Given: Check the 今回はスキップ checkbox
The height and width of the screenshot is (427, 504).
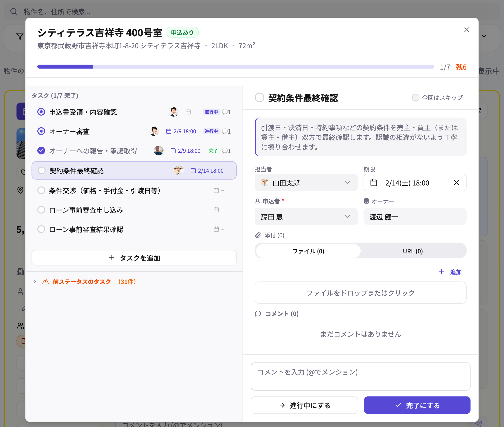Looking at the screenshot, I should (x=415, y=97).
